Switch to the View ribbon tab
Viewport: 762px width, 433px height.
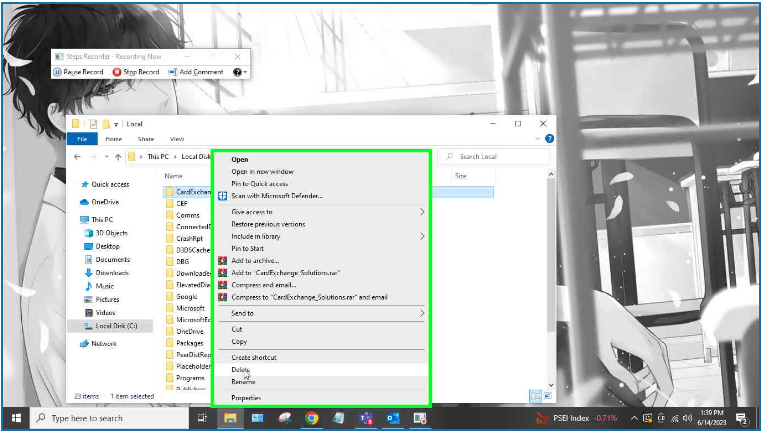[177, 139]
